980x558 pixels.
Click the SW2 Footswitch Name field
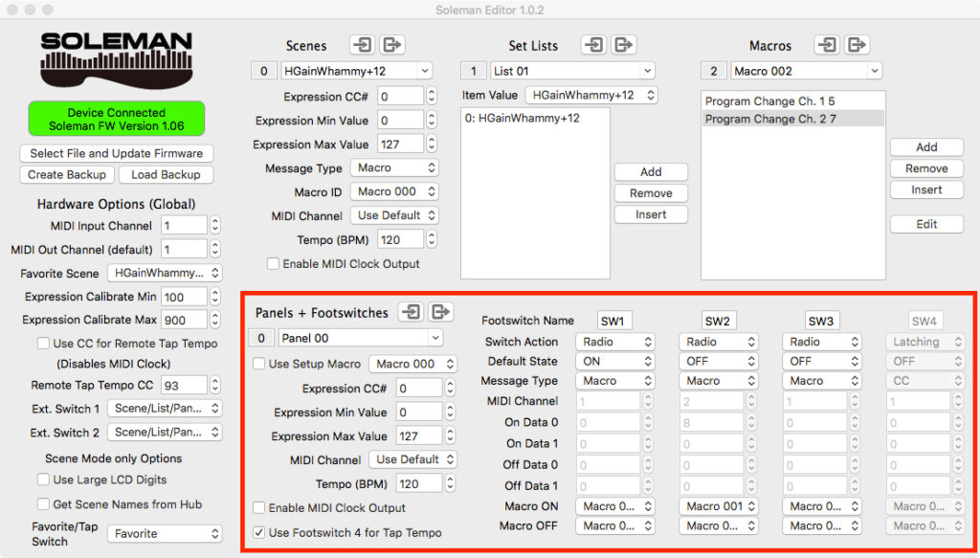click(718, 322)
